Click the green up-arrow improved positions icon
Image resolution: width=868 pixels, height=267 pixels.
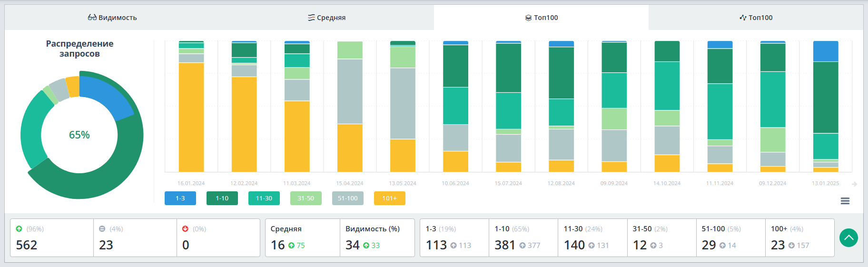[19, 229]
